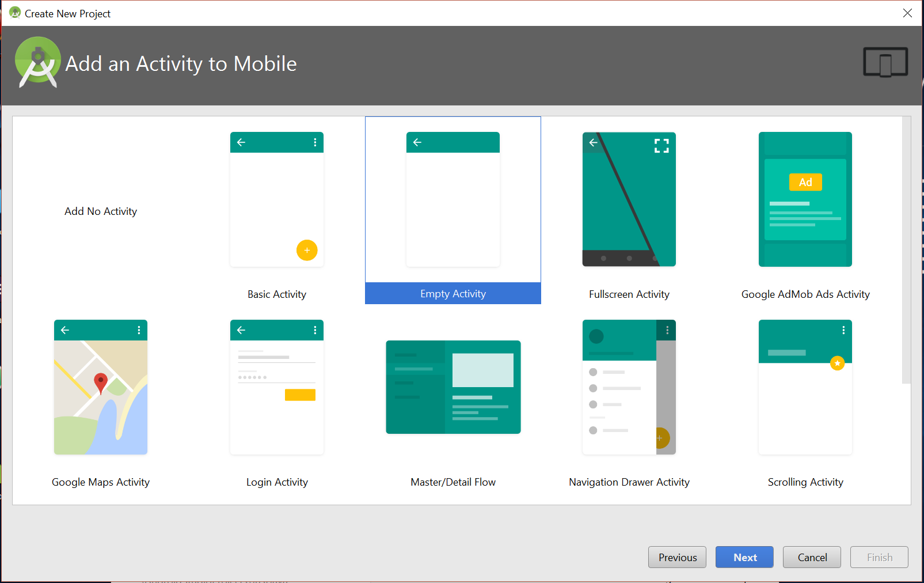Click the Login Activity label text
924x583 pixels.
(x=277, y=482)
